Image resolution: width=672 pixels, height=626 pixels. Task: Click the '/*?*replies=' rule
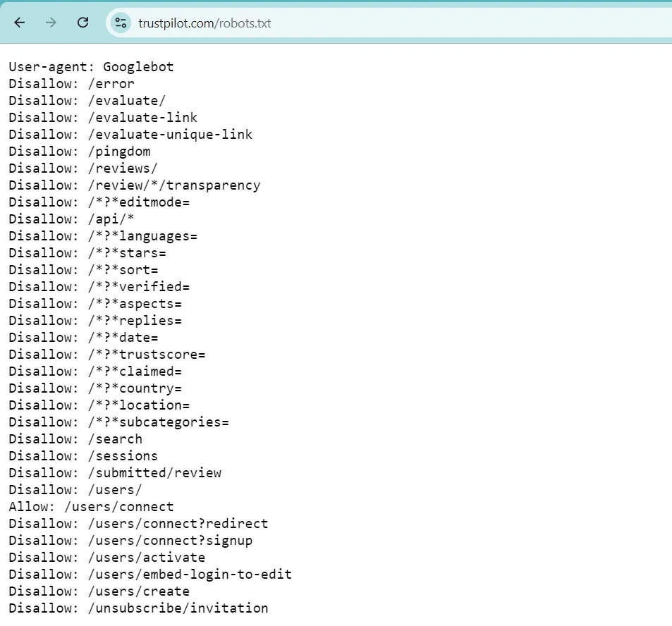[135, 321]
